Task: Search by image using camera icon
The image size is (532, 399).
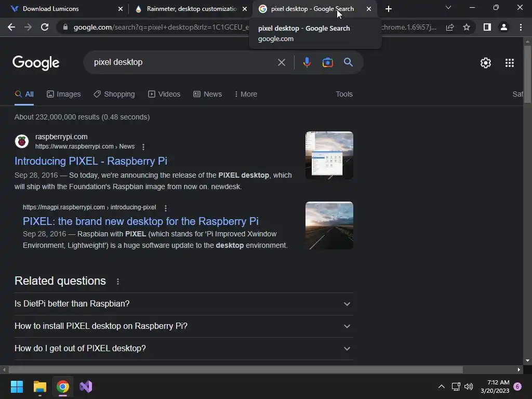Action: tap(327, 62)
